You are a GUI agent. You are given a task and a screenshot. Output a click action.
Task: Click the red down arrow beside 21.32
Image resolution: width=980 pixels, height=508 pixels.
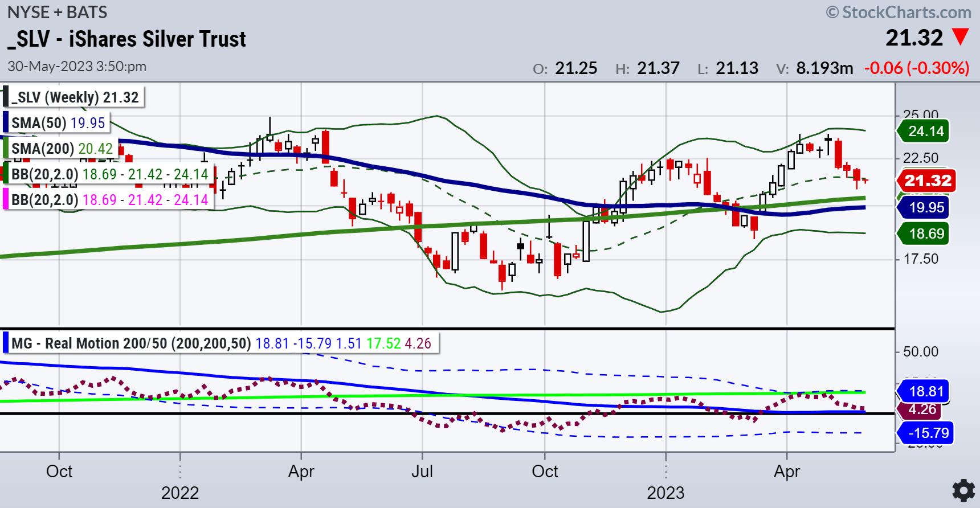(x=961, y=38)
